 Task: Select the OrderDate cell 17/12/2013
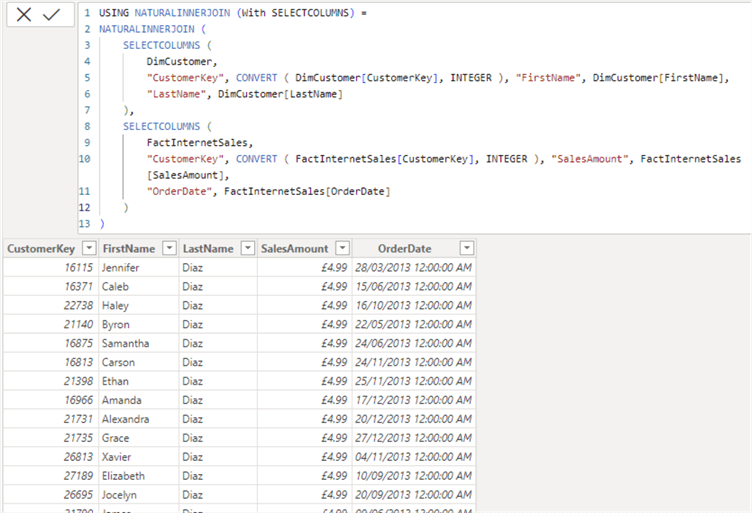click(414, 400)
